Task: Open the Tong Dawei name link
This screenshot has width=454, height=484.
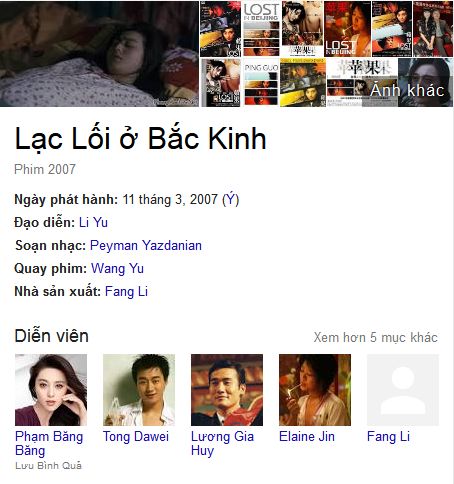Action: (x=136, y=437)
